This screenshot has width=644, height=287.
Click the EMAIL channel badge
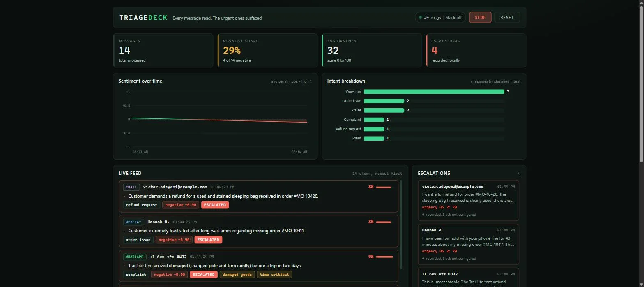(x=131, y=187)
